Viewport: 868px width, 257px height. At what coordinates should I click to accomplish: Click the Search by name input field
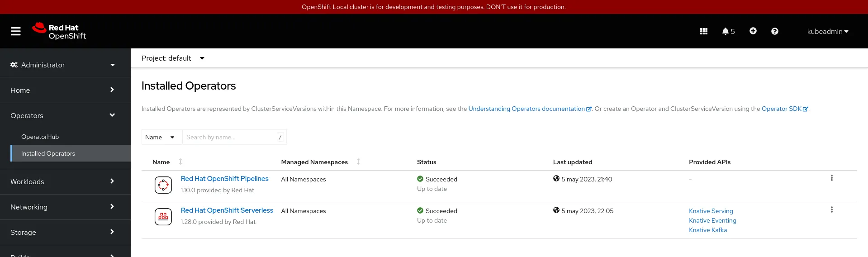230,137
